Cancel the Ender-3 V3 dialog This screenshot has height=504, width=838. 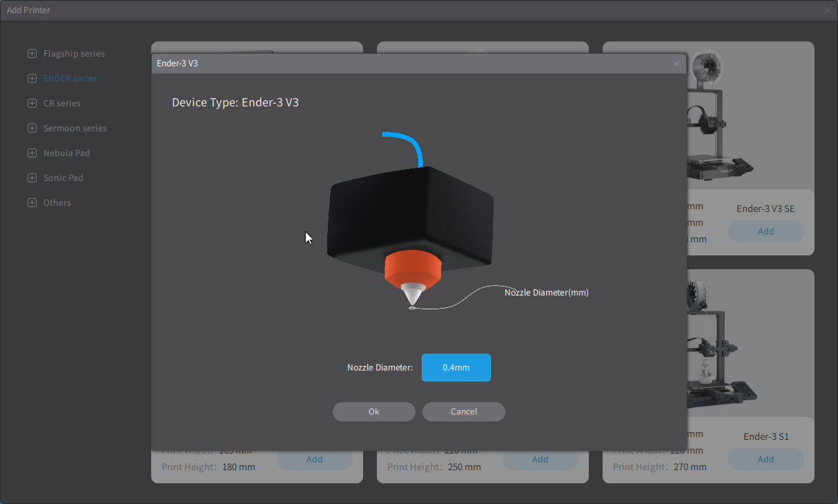pyautogui.click(x=464, y=411)
